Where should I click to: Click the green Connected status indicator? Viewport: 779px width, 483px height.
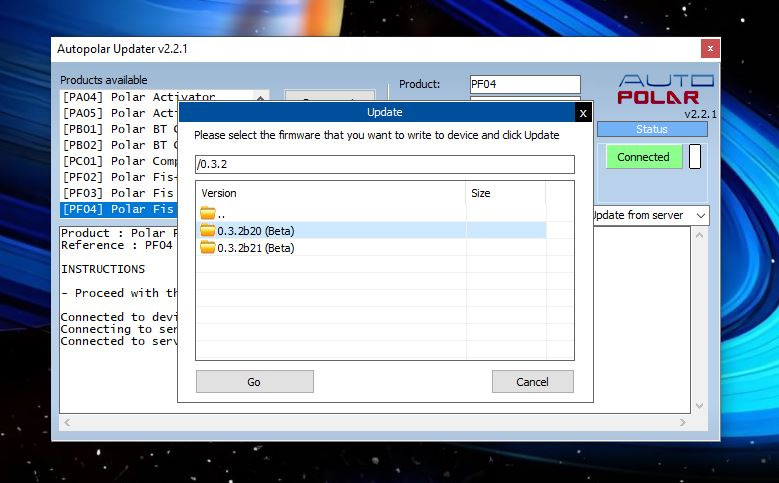pyautogui.click(x=643, y=157)
